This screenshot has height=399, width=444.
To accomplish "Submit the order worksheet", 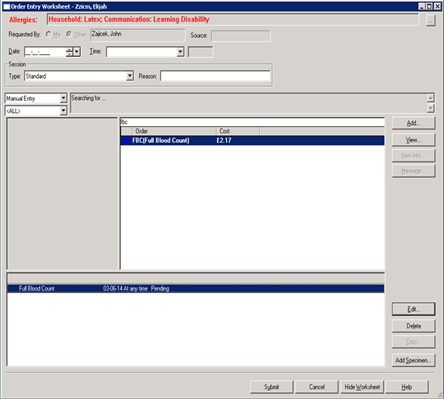I will coord(272,387).
